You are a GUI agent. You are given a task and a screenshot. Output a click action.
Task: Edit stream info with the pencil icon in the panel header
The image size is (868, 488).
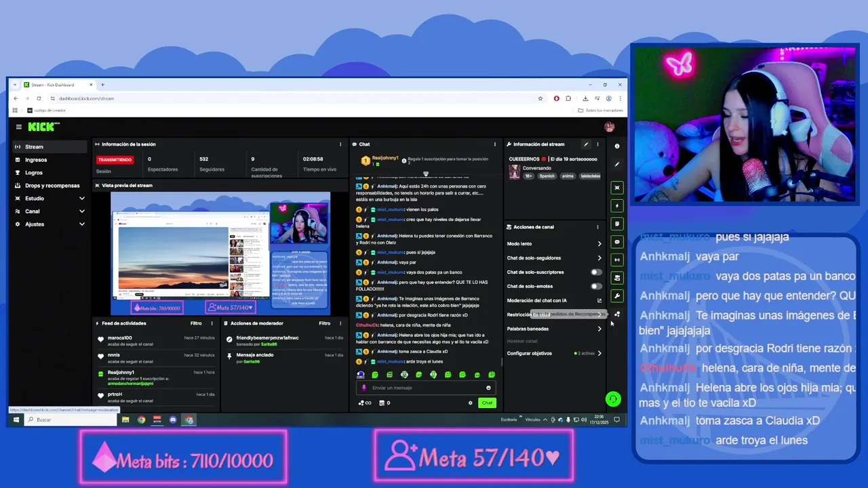[x=586, y=144]
